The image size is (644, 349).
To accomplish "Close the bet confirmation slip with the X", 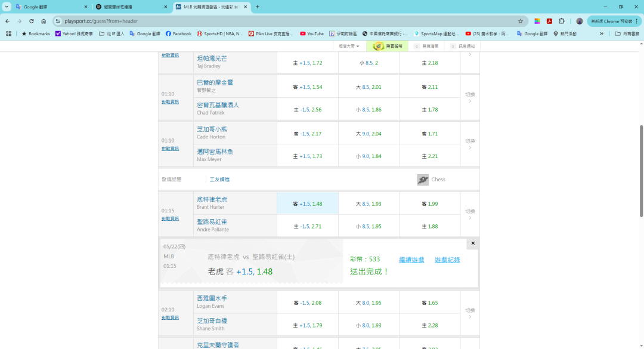I will click(473, 243).
